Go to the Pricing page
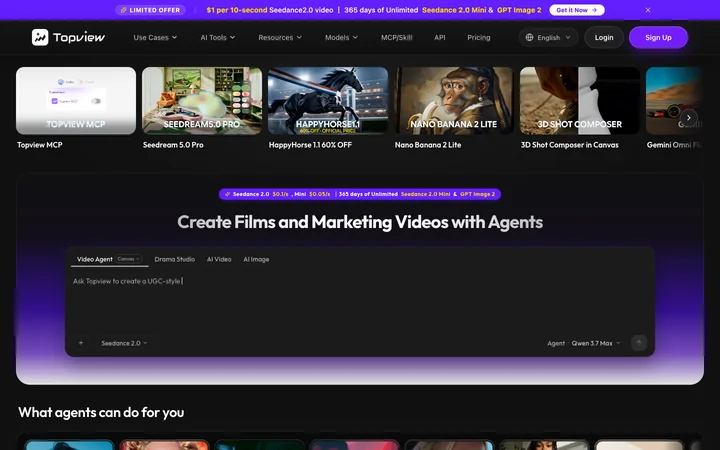 pyautogui.click(x=478, y=37)
